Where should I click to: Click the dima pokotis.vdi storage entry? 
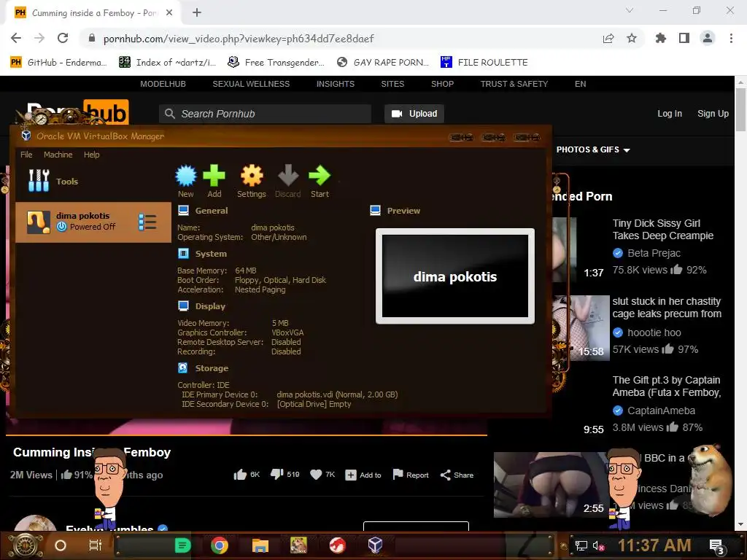337,394
